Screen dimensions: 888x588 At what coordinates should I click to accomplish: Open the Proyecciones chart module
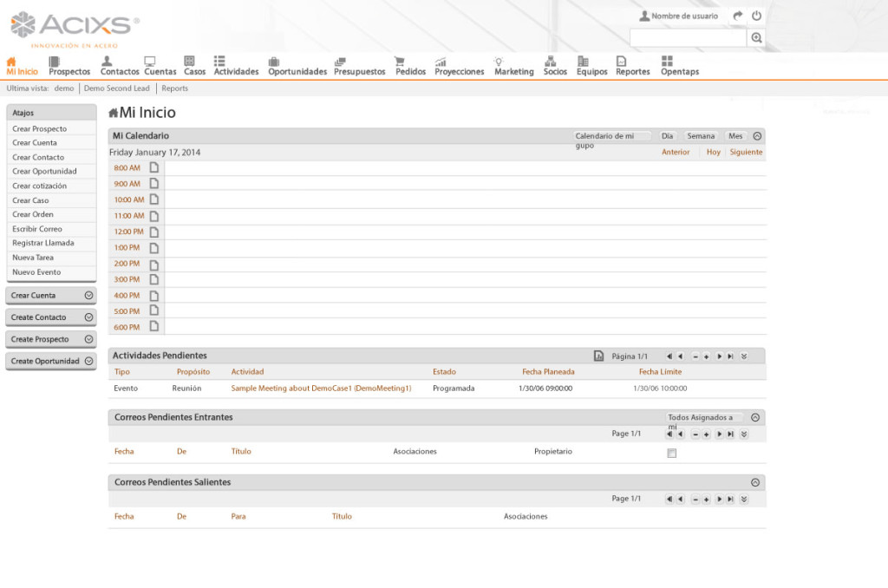tap(459, 66)
